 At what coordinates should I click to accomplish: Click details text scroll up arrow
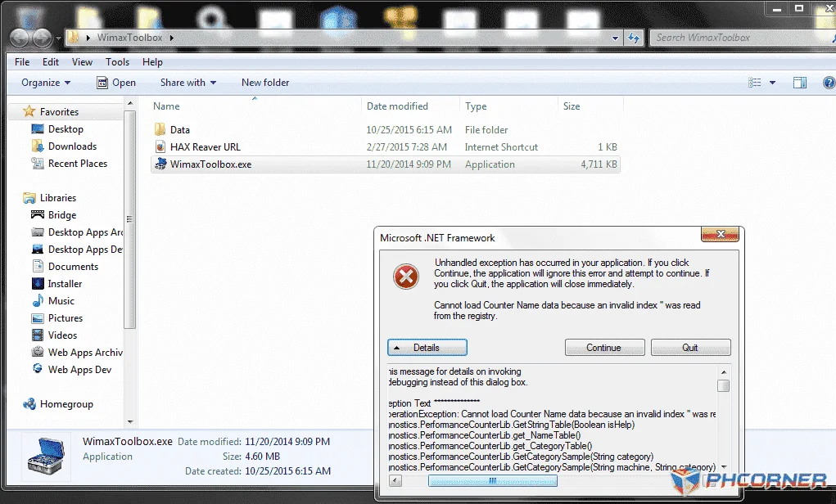(x=724, y=372)
